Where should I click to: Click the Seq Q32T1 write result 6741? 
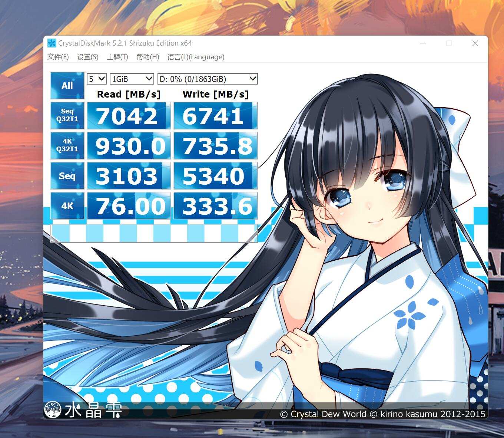tap(215, 115)
